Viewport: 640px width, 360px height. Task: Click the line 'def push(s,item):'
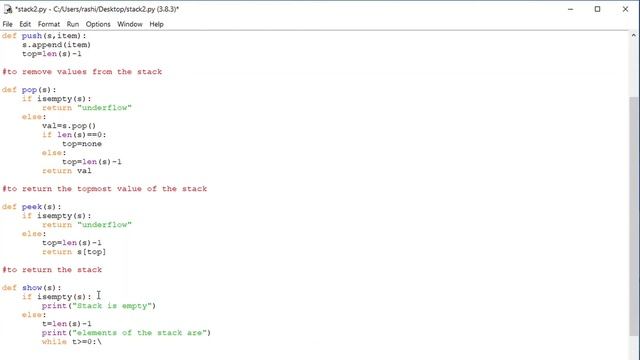(x=44, y=36)
